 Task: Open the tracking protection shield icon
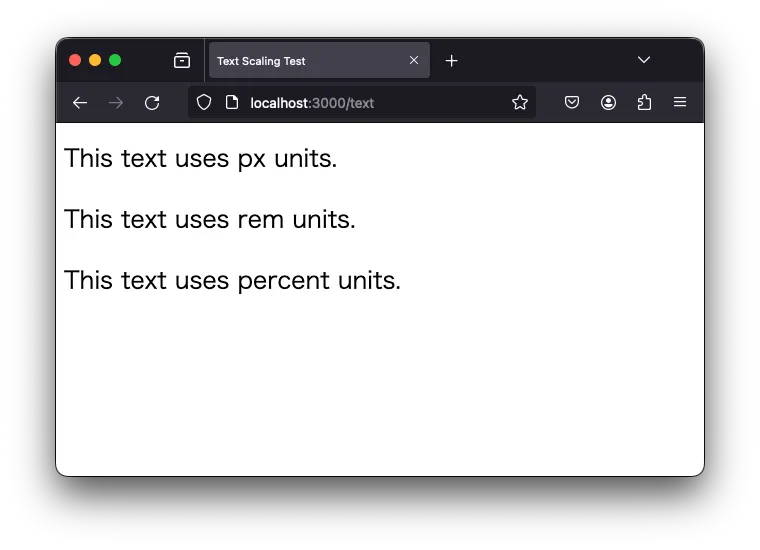(x=204, y=102)
